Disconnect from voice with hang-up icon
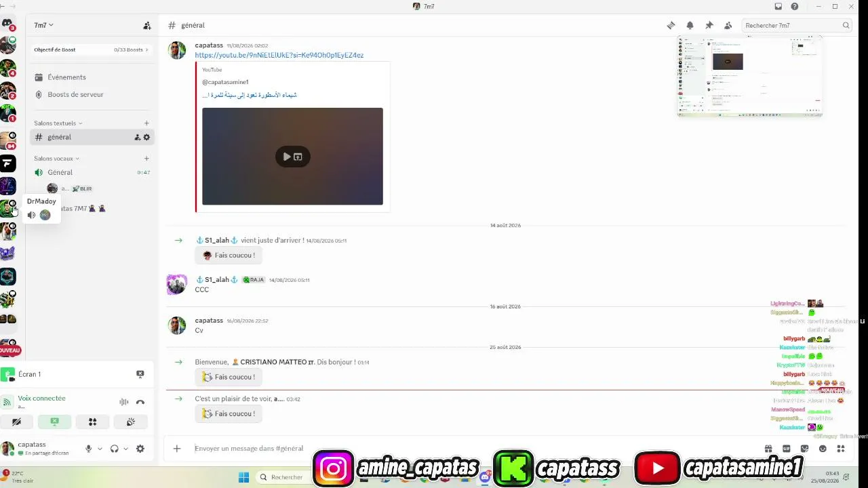Image resolution: width=868 pixels, height=488 pixels. click(x=140, y=402)
